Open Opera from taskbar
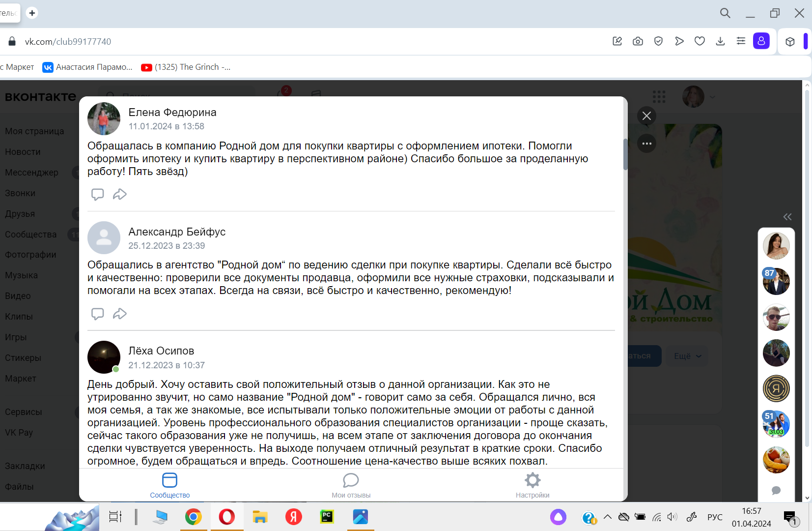The height and width of the screenshot is (531, 812). pos(226,517)
